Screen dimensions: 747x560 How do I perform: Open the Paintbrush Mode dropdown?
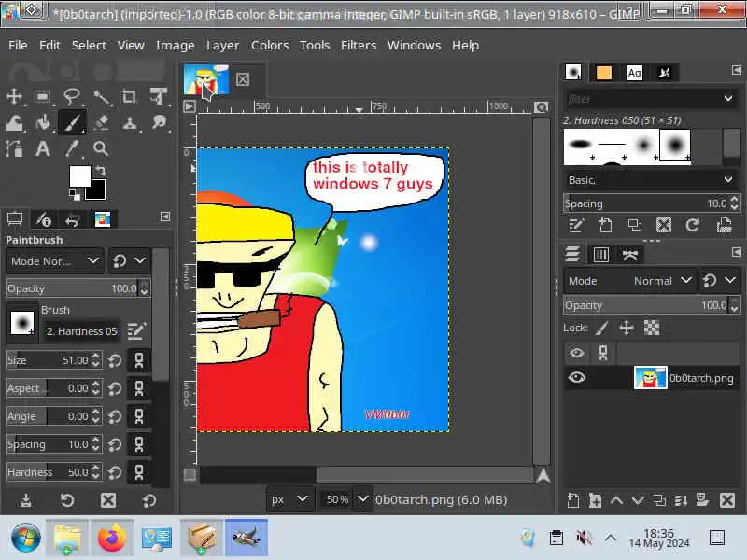coord(54,261)
